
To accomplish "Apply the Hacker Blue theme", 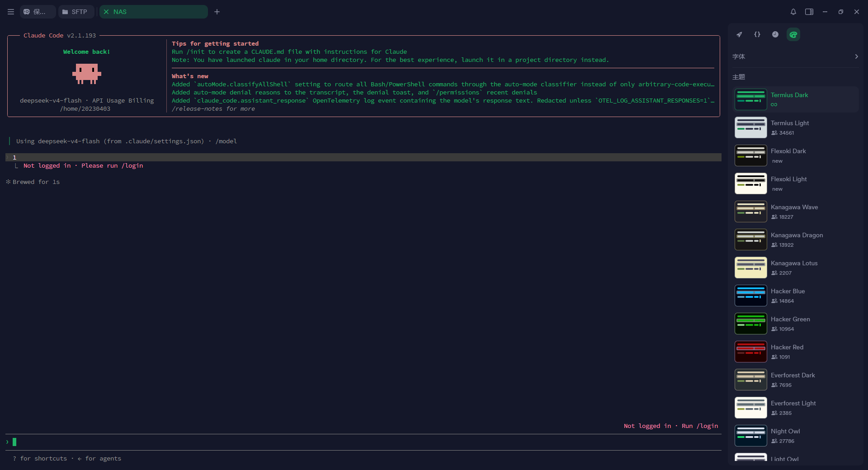I will coord(795,296).
